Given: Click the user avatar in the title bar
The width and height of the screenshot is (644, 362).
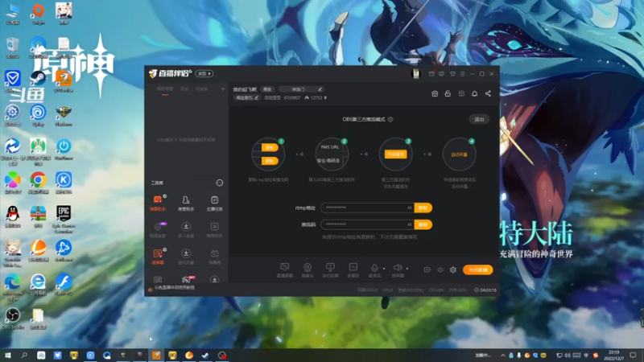Looking at the screenshot, I should (x=415, y=73).
